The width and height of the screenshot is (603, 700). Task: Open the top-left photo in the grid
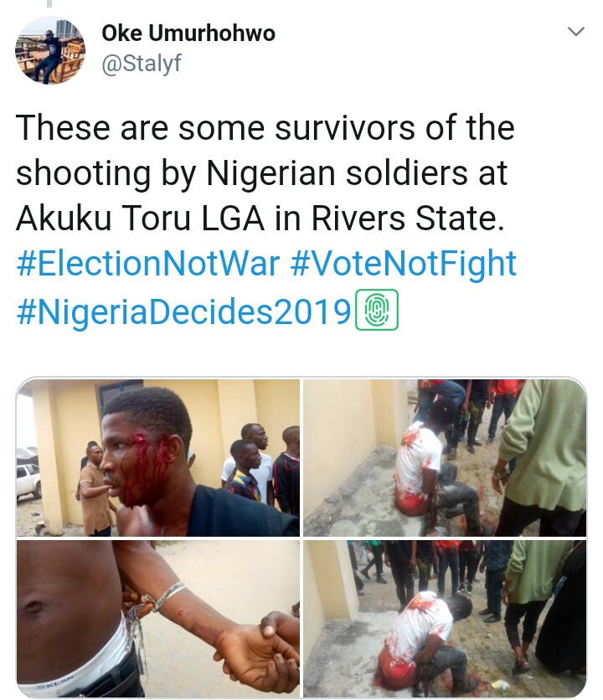pyautogui.click(x=158, y=457)
